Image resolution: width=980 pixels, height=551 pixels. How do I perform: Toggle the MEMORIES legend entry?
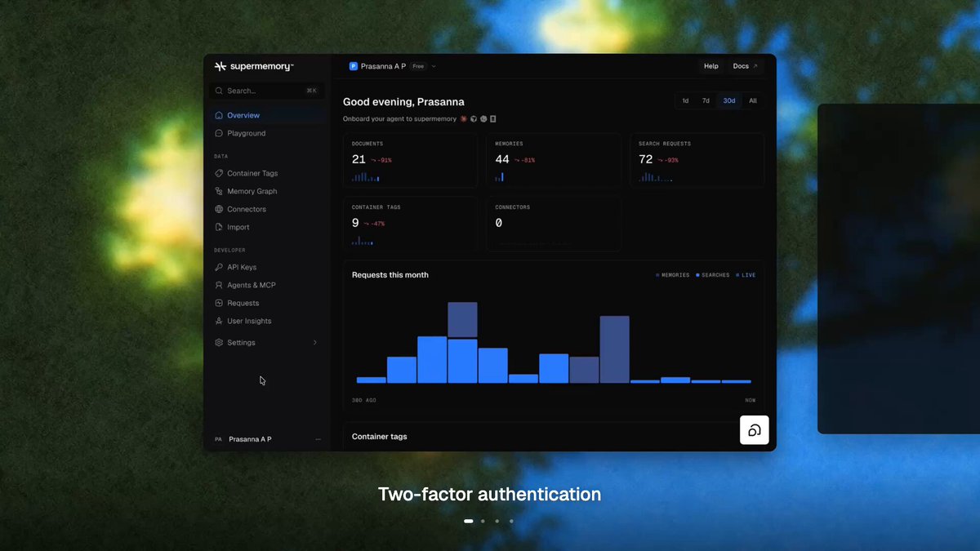(x=673, y=275)
